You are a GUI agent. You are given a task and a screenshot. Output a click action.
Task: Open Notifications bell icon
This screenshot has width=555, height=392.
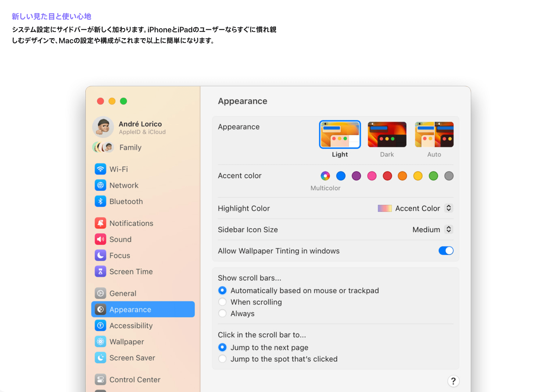point(100,223)
